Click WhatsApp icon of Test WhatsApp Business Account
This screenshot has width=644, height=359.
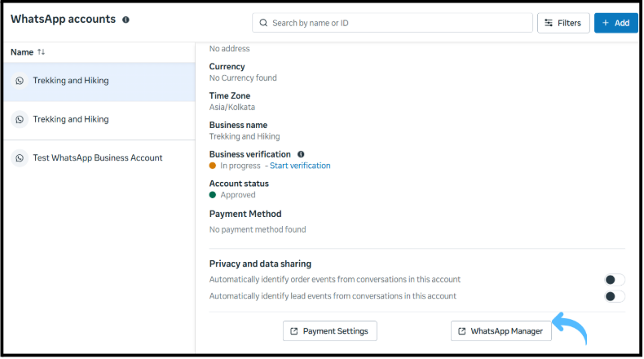click(20, 158)
